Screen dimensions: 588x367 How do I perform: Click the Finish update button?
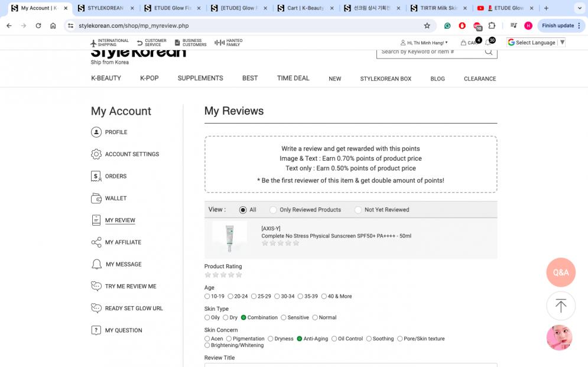click(x=557, y=26)
